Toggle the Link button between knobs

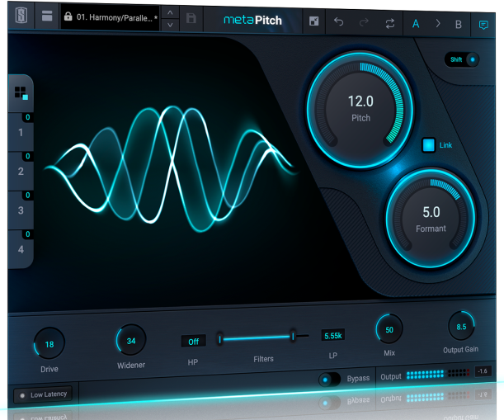428,145
